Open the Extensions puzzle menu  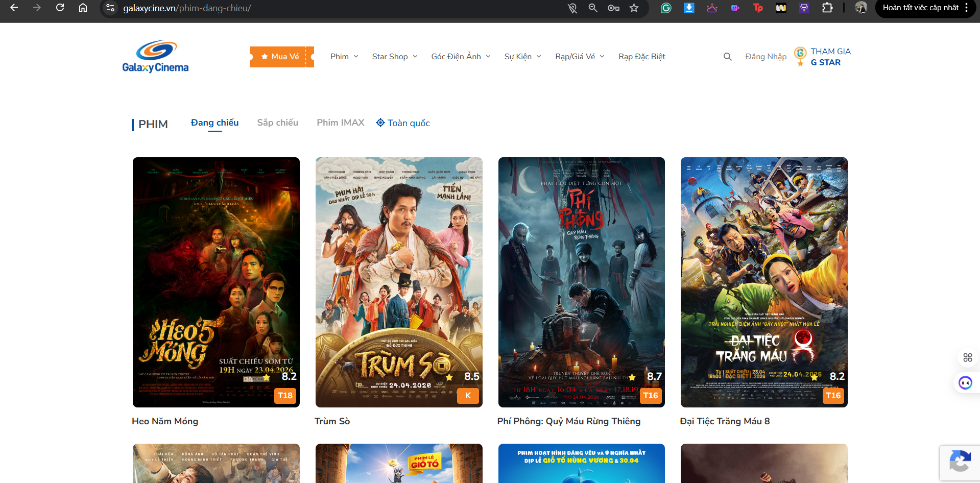(x=827, y=8)
